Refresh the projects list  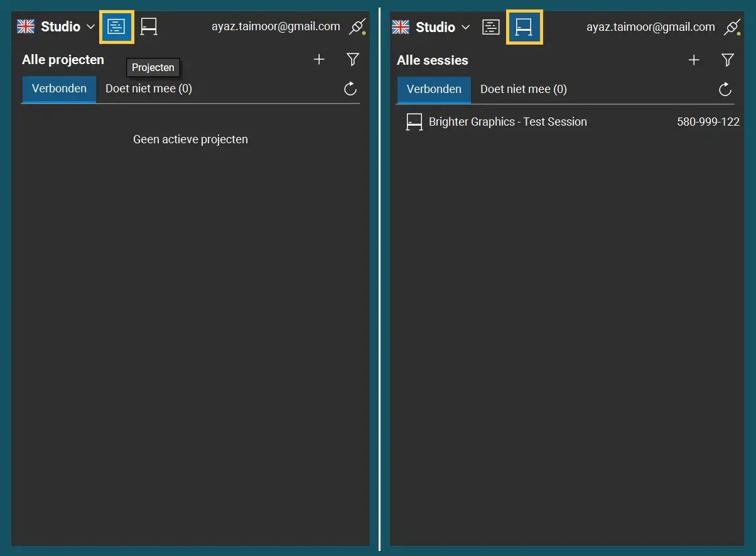pyautogui.click(x=350, y=89)
